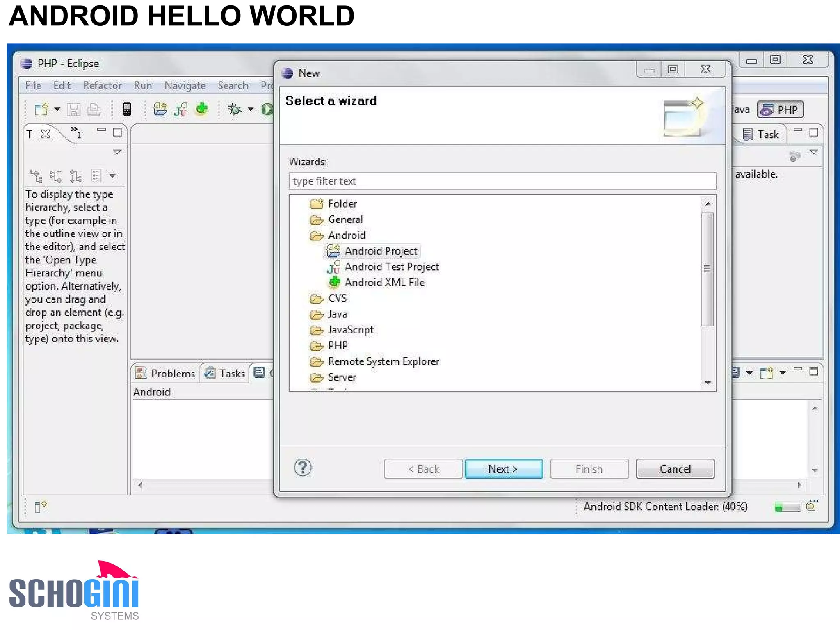The image size is (840, 630).
Task: Click the Finish button
Action: pyautogui.click(x=589, y=469)
